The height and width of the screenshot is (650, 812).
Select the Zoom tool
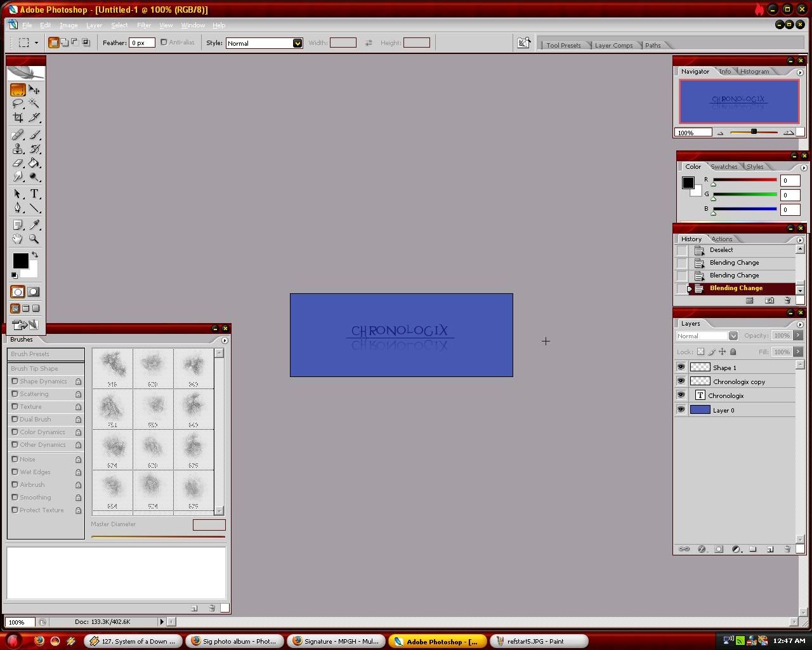coord(34,239)
